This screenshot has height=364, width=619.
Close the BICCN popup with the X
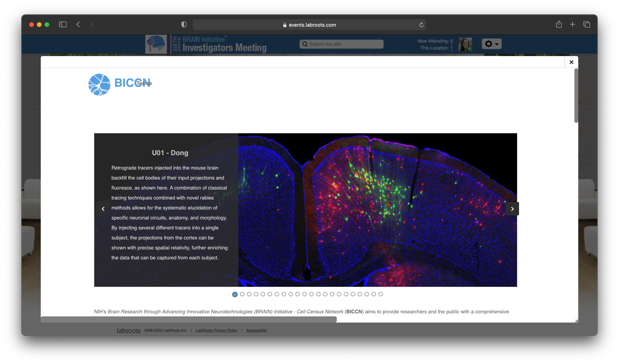tap(571, 62)
